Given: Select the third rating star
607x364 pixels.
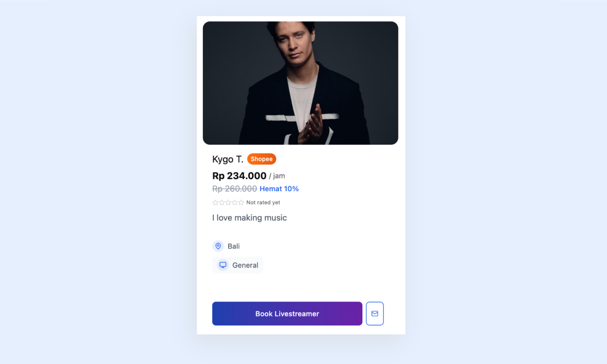Looking at the screenshot, I should click(x=228, y=202).
